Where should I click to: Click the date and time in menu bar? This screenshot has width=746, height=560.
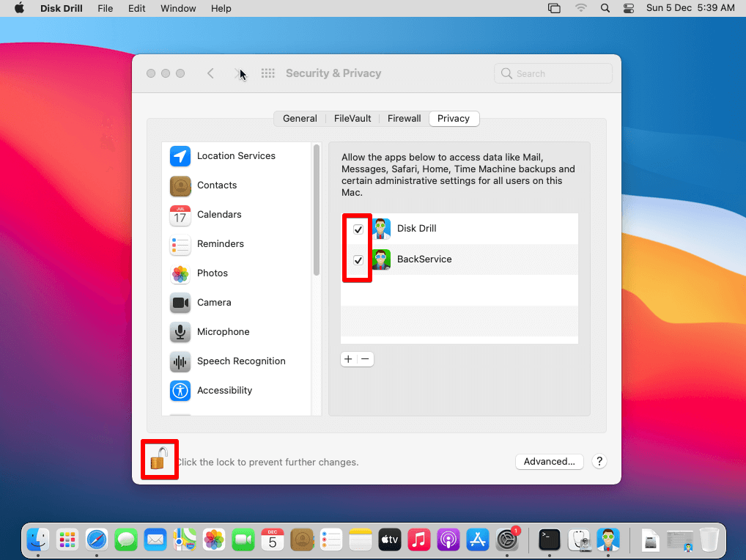coord(690,8)
